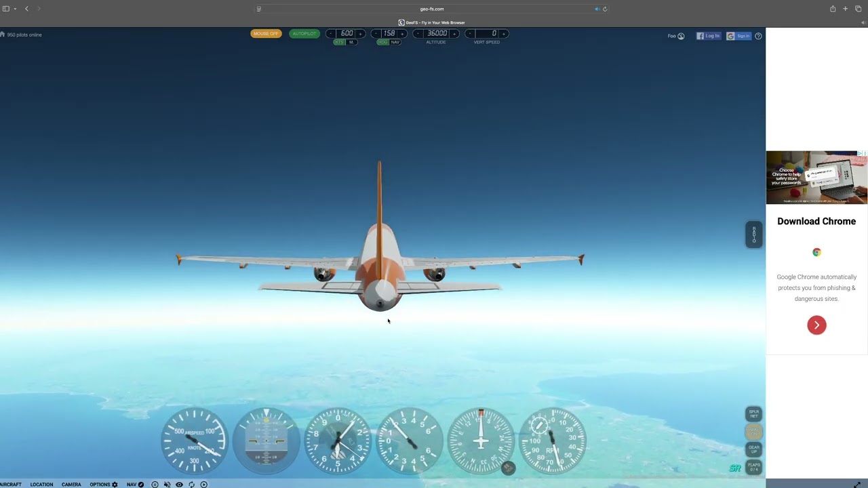Log in with Facebook
Image resolution: width=868 pixels, height=488 pixels.
coord(708,36)
